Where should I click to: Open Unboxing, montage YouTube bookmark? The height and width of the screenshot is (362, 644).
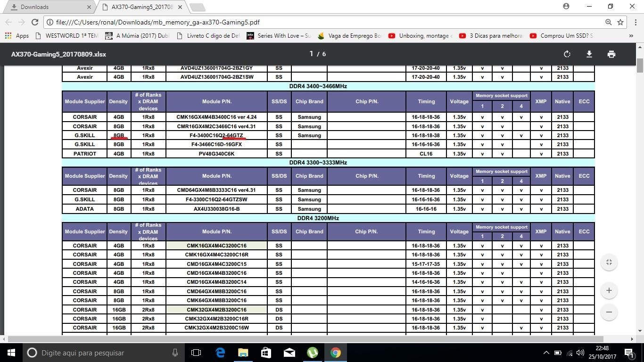(420, 35)
